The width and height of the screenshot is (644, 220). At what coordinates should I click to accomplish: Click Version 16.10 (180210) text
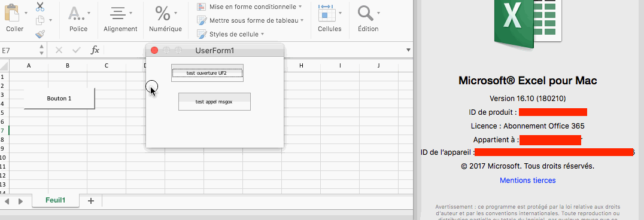[x=528, y=99]
